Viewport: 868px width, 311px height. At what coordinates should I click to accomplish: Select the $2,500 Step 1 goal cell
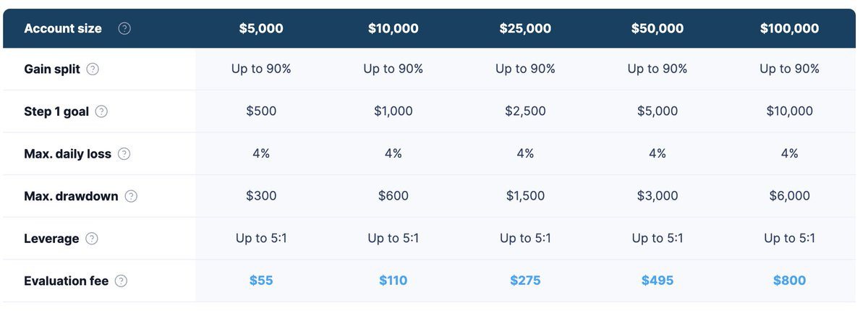525,111
